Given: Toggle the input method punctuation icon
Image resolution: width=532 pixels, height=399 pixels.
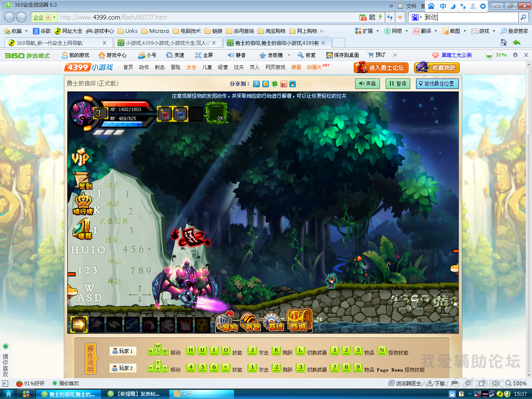Looking at the screenshot, I should pos(463,6).
